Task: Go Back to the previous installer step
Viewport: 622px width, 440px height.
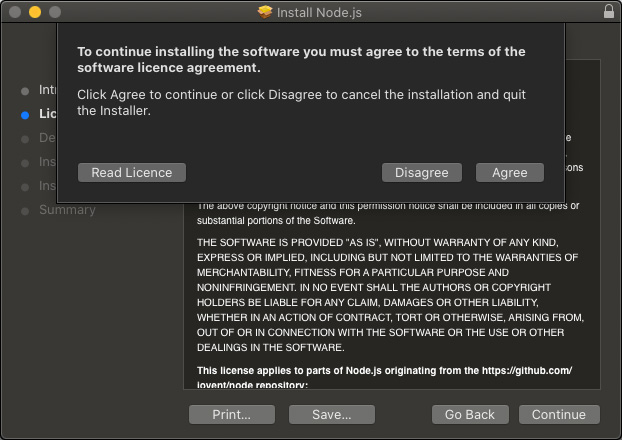Action: (x=470, y=414)
